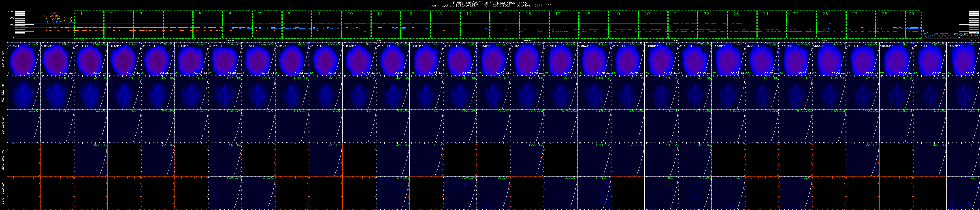The height and width of the screenshot is (210, 980).
Task: Click the orange 12-25 keV legend entry
Action: coord(52,16)
